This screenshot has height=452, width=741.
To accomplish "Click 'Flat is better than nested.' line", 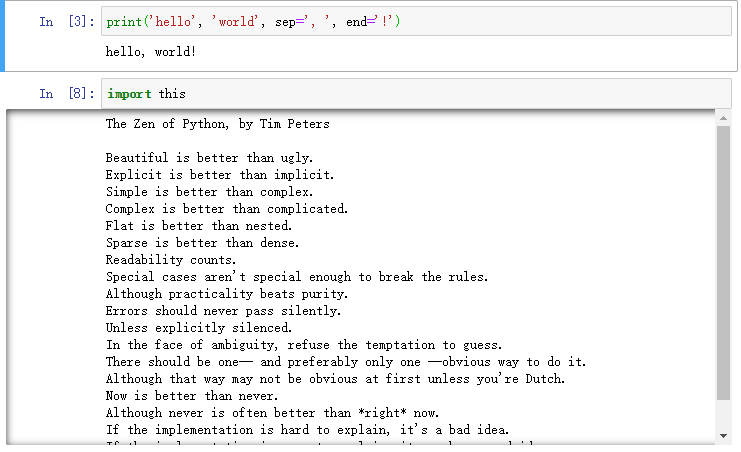I will (198, 226).
